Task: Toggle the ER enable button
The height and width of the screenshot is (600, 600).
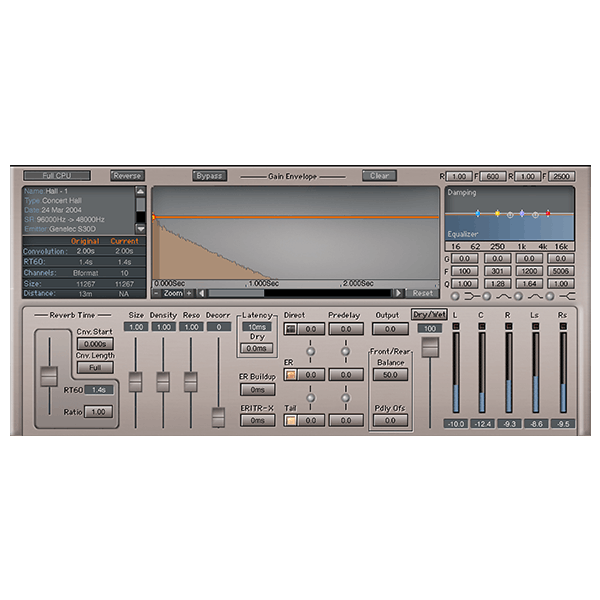Action: [290, 375]
